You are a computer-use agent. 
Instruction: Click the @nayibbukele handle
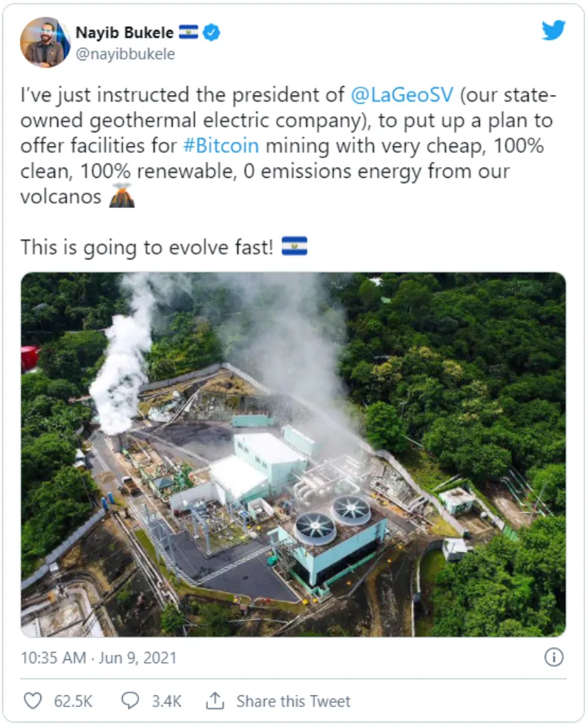pos(125,54)
